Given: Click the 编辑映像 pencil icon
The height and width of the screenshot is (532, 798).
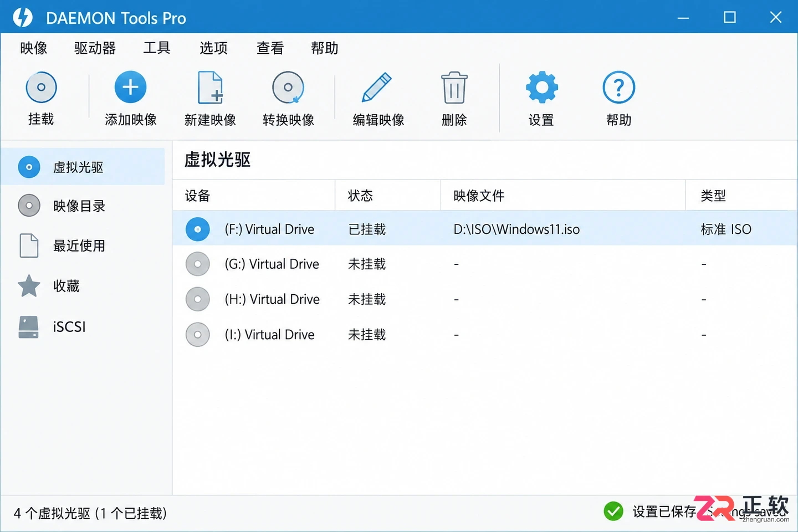Looking at the screenshot, I should (377, 88).
